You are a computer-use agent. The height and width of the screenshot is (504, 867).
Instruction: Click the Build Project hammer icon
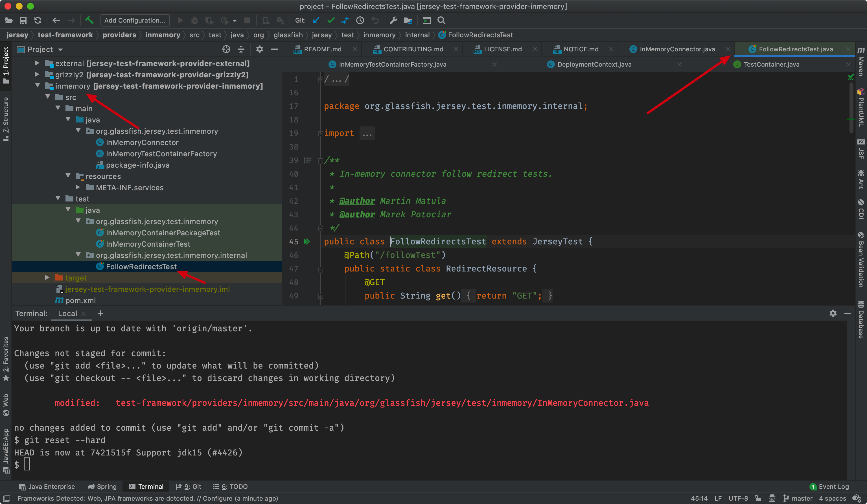click(x=89, y=21)
